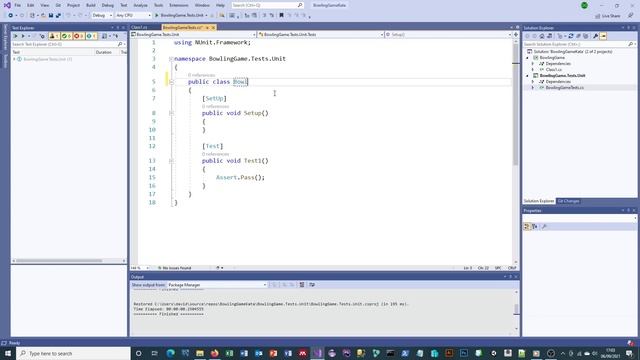Screen dimensions: 640x360
Task: Toggle the total tests filter in Test Explorer
Action: point(54,36)
